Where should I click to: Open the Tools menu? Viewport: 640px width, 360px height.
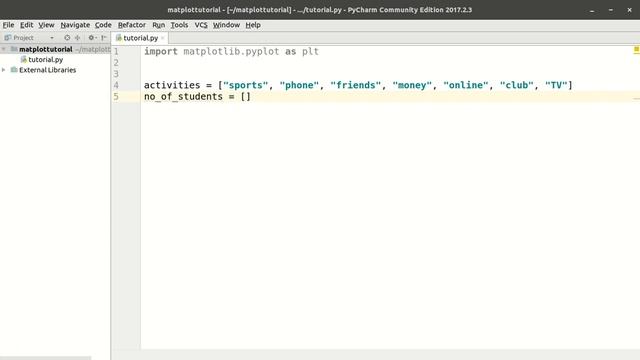pos(179,25)
